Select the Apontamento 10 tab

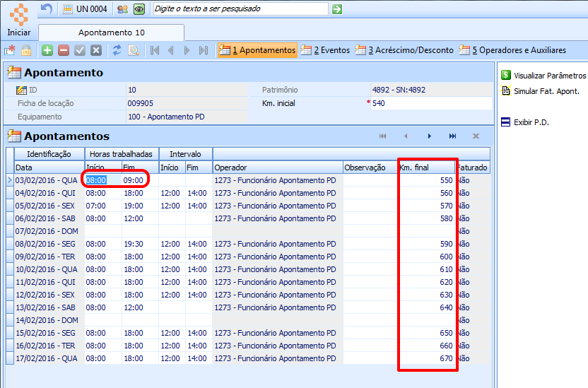(112, 33)
